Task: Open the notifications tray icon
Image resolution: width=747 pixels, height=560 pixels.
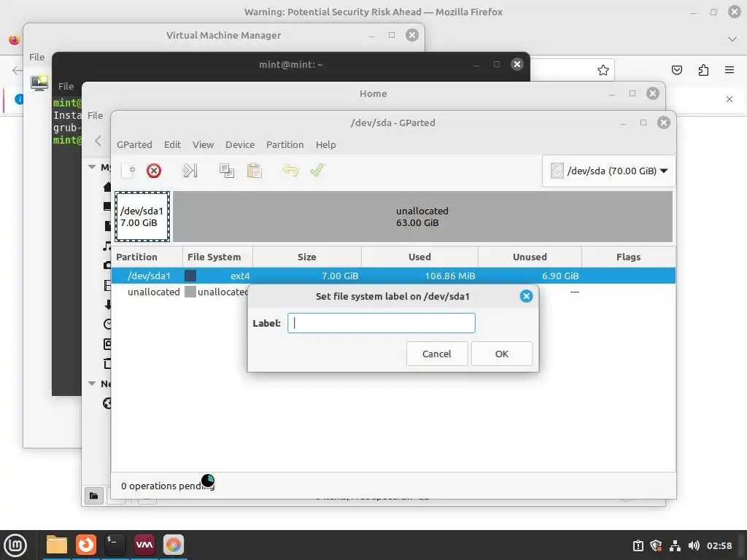Action: click(x=638, y=545)
